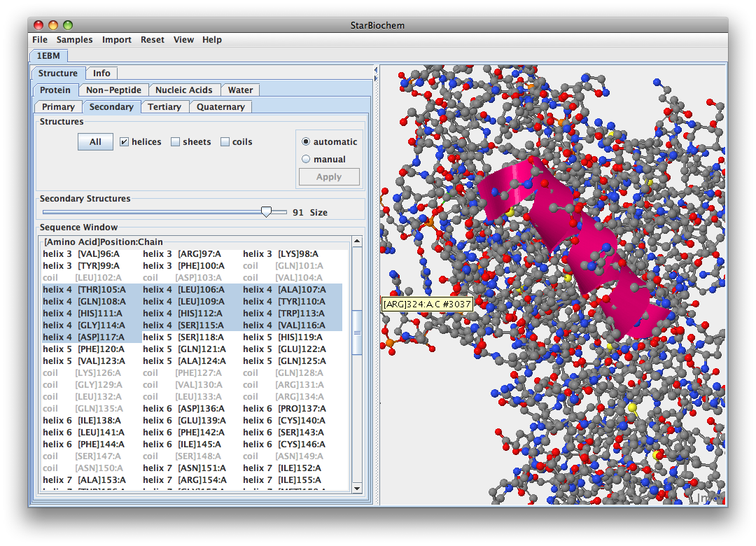This screenshot has height=546, width=756.
Task: Switch to the Tertiary tab
Action: pyautogui.click(x=164, y=107)
